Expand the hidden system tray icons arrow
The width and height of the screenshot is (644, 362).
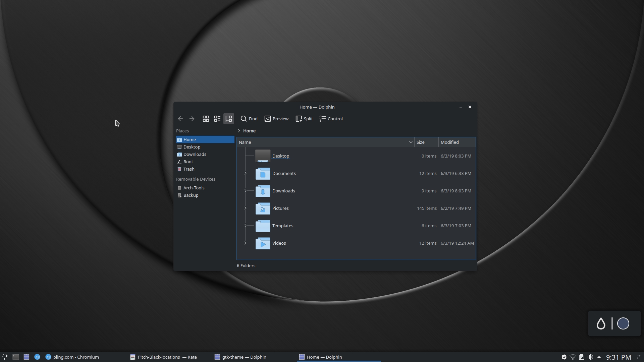point(599,357)
